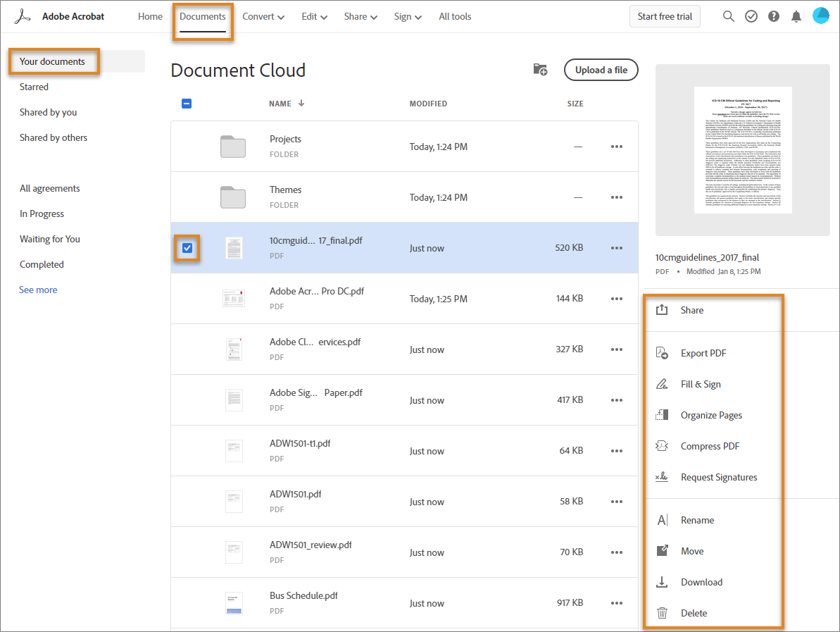840x632 pixels.
Task: Open the search tool
Action: click(729, 15)
